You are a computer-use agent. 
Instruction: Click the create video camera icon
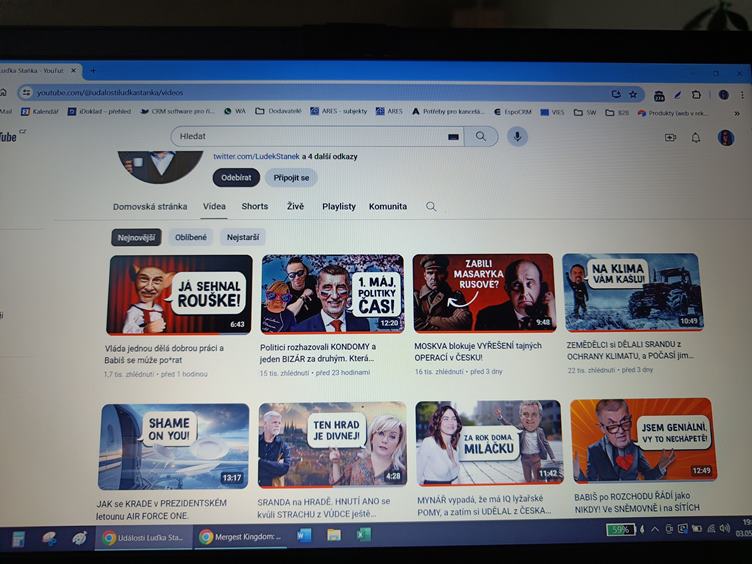[x=670, y=137]
